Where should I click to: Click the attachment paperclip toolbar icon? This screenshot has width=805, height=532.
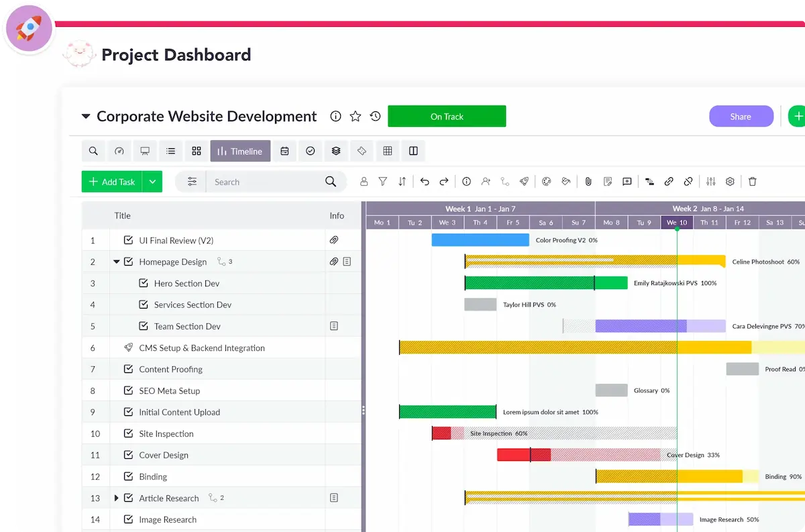coord(588,182)
